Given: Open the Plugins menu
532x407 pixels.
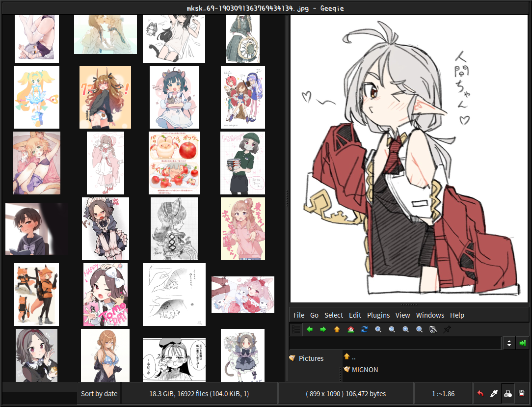Looking at the screenshot, I should pyautogui.click(x=378, y=315).
